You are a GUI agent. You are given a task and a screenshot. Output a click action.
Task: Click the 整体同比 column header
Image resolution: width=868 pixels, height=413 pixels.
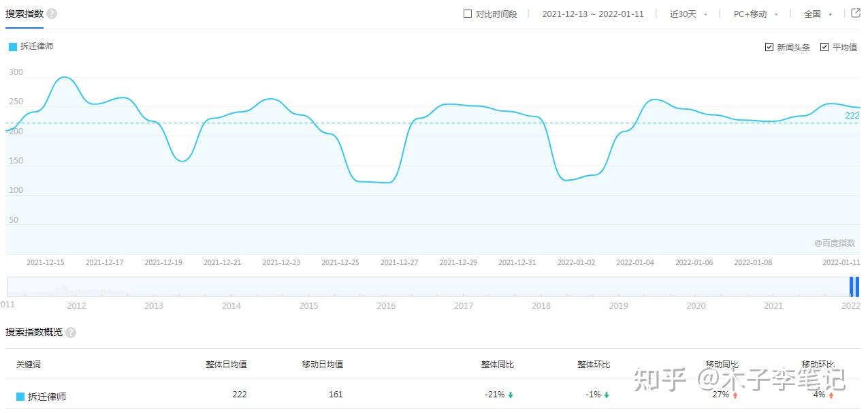(498, 365)
